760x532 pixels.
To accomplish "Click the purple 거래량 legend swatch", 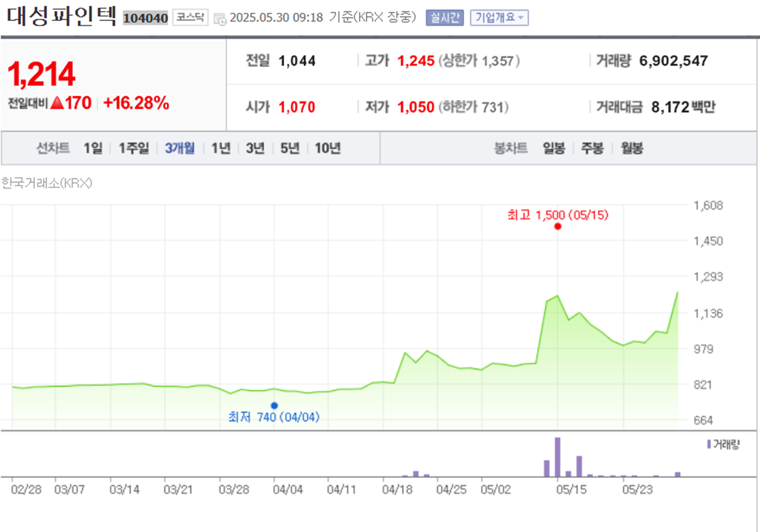I will 708,444.
